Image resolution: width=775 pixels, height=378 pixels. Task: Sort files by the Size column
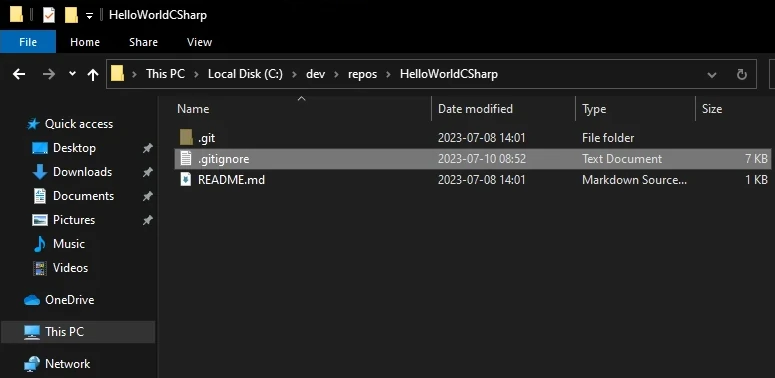click(712, 109)
